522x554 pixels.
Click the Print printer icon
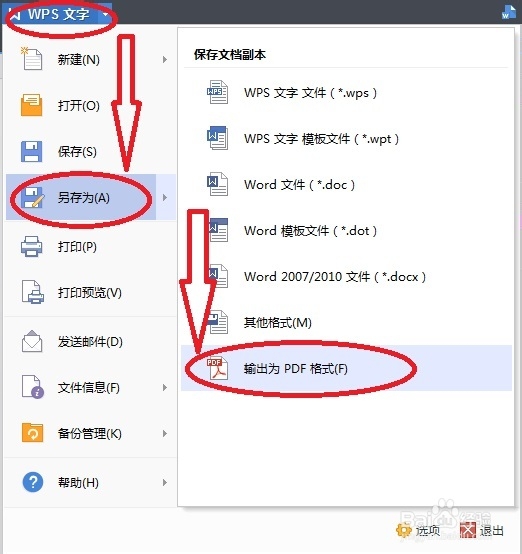pos(31,246)
